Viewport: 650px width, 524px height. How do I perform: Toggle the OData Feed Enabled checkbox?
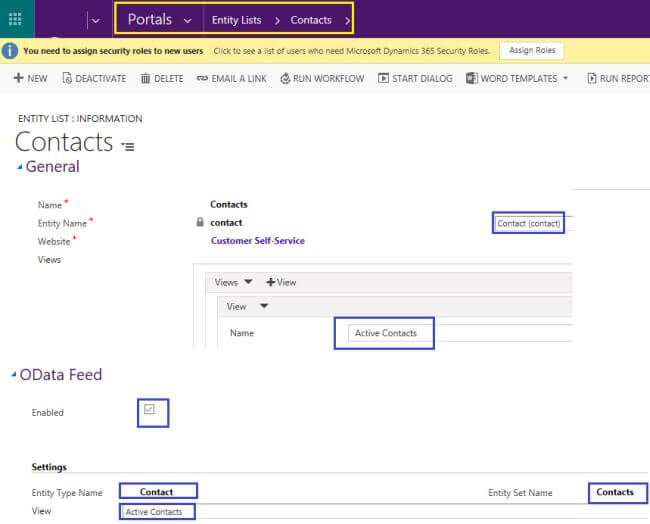(x=149, y=410)
